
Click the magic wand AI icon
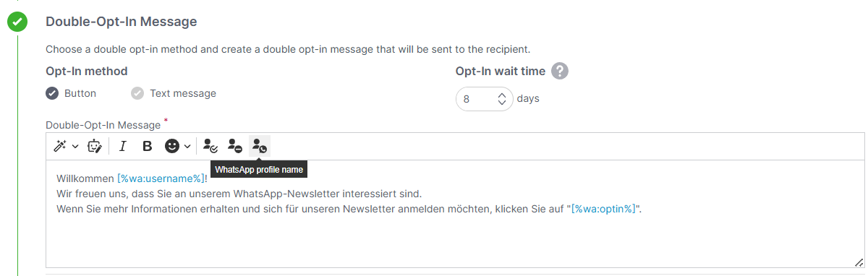(x=60, y=146)
